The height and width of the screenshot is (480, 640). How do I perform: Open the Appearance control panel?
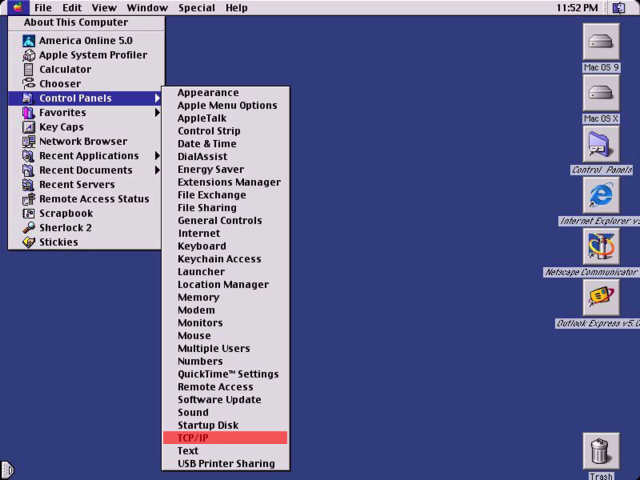click(x=225, y=93)
